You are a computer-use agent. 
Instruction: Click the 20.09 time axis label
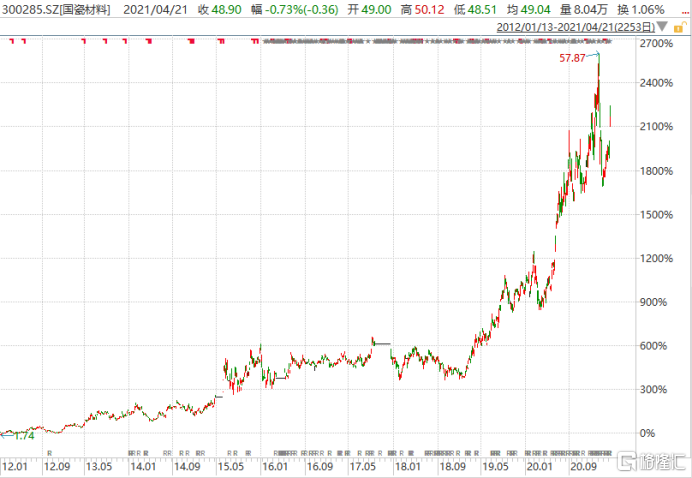pos(584,467)
